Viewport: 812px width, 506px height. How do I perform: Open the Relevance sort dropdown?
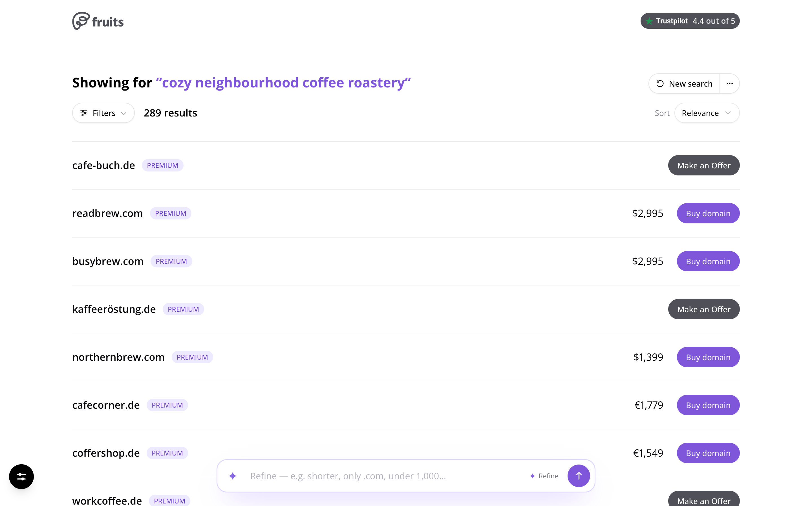[x=707, y=113]
